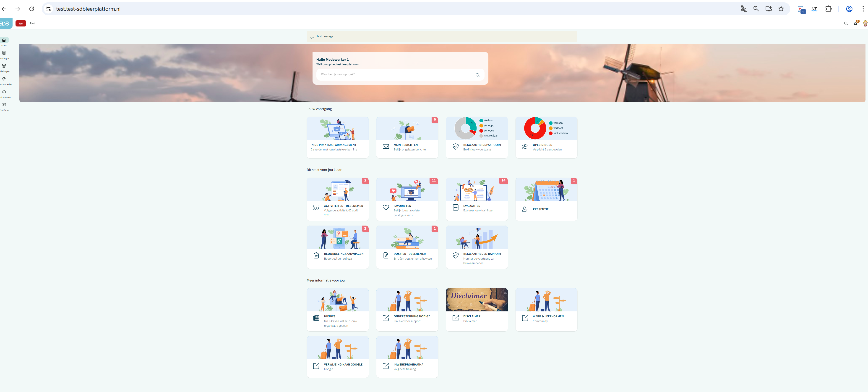Click the Bekwaamheden shield icon in sidebar

4,79
